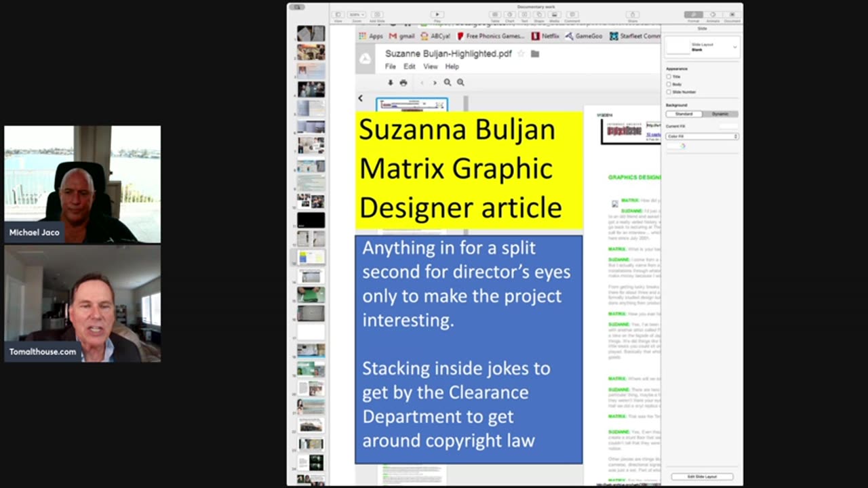Insert a Shape from the toolbar
The image size is (868, 488).
point(539,14)
